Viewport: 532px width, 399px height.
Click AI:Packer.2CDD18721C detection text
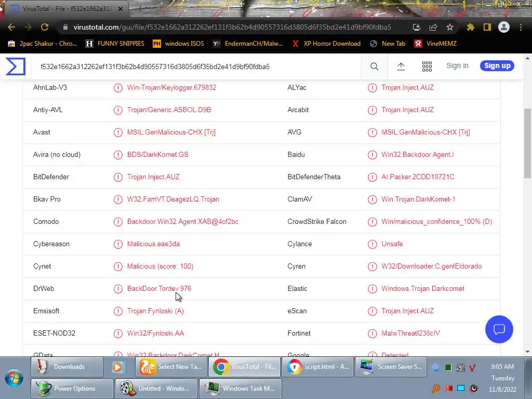418,177
